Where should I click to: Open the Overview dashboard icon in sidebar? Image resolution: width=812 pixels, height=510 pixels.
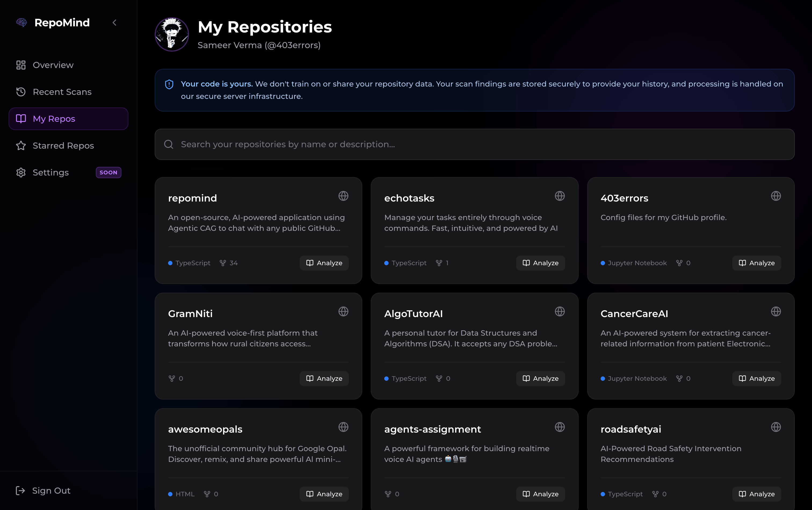point(21,65)
